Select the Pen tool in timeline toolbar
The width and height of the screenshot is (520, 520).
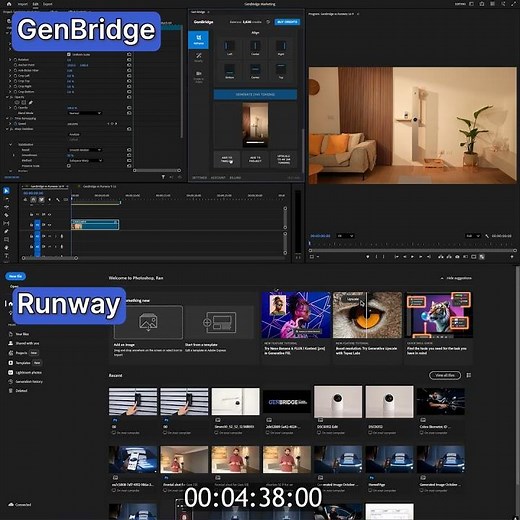(x=6, y=231)
